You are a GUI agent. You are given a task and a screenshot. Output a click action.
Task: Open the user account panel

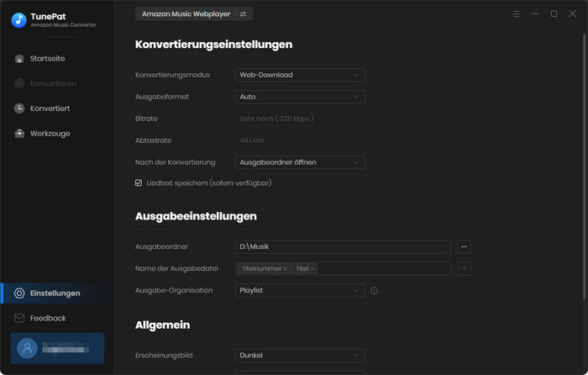57,348
